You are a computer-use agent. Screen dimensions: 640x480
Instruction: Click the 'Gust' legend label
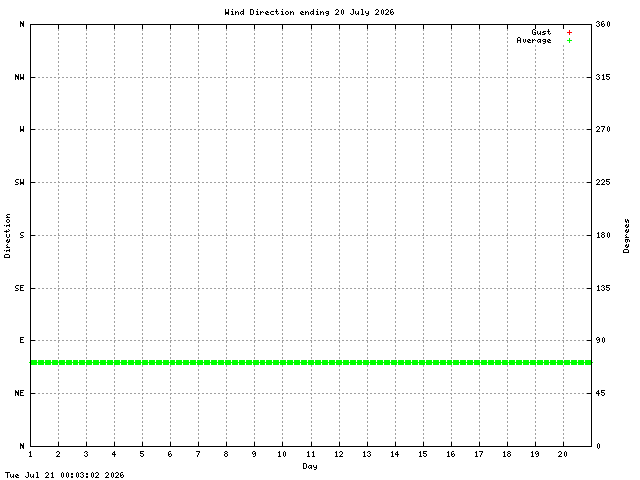point(541,32)
